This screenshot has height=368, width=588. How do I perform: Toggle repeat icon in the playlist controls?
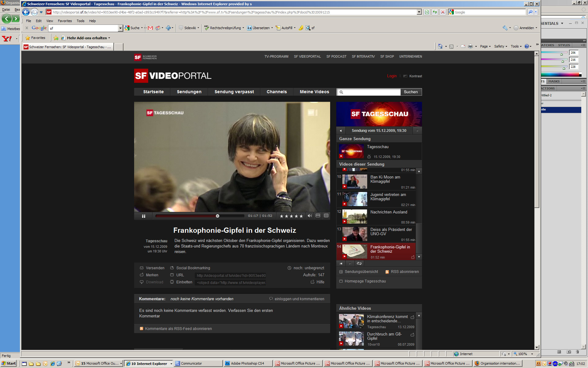click(x=359, y=263)
